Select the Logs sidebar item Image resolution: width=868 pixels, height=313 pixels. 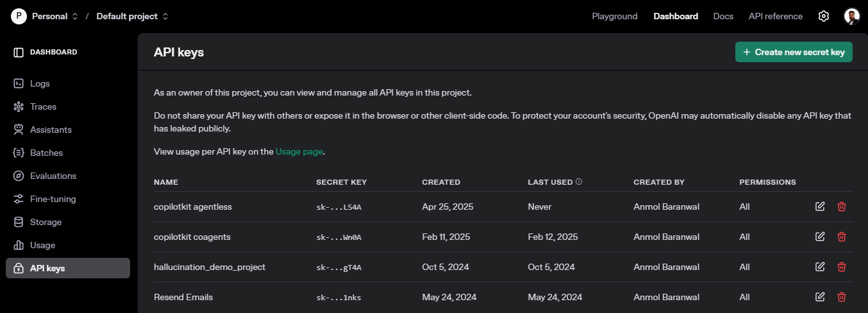coord(68,83)
